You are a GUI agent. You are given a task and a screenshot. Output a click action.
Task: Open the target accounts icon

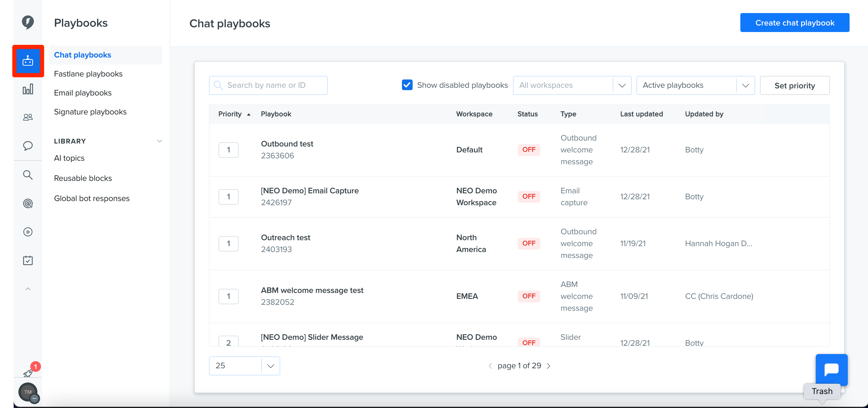click(28, 203)
